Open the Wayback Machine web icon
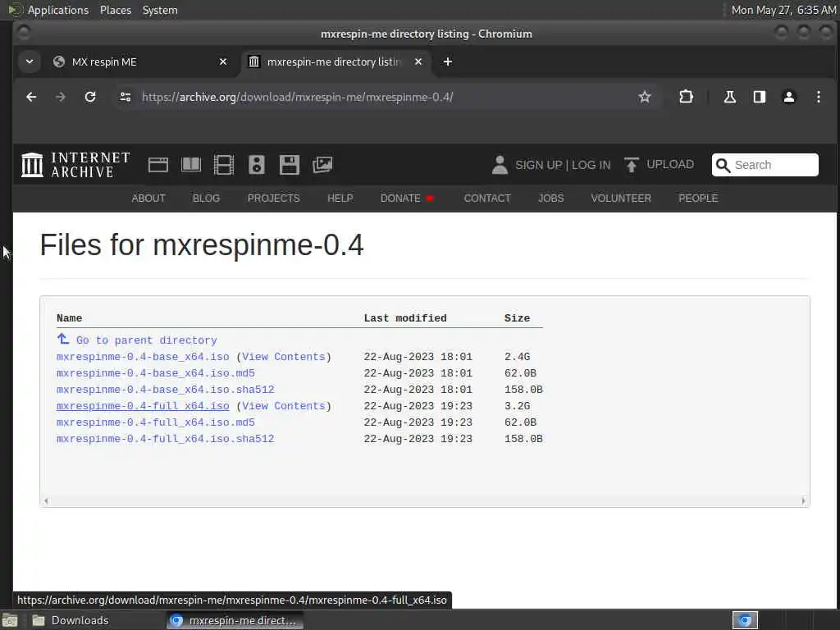The height and width of the screenshot is (630, 840). (x=158, y=165)
